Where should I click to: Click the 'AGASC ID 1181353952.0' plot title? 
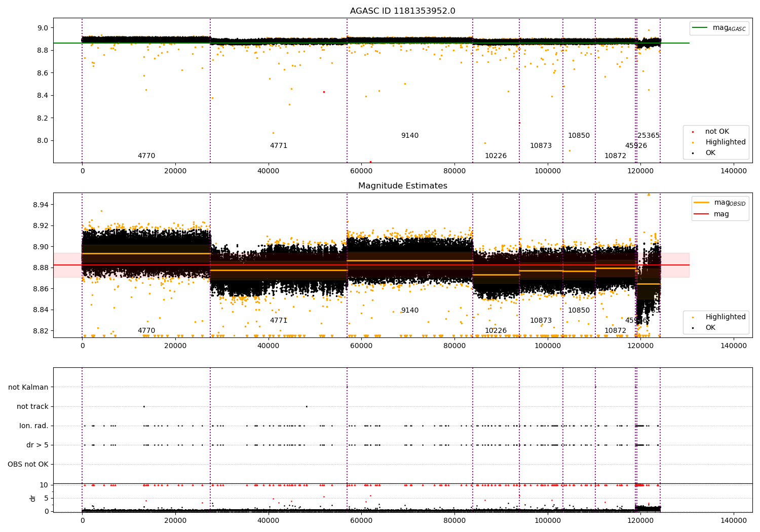402,11
